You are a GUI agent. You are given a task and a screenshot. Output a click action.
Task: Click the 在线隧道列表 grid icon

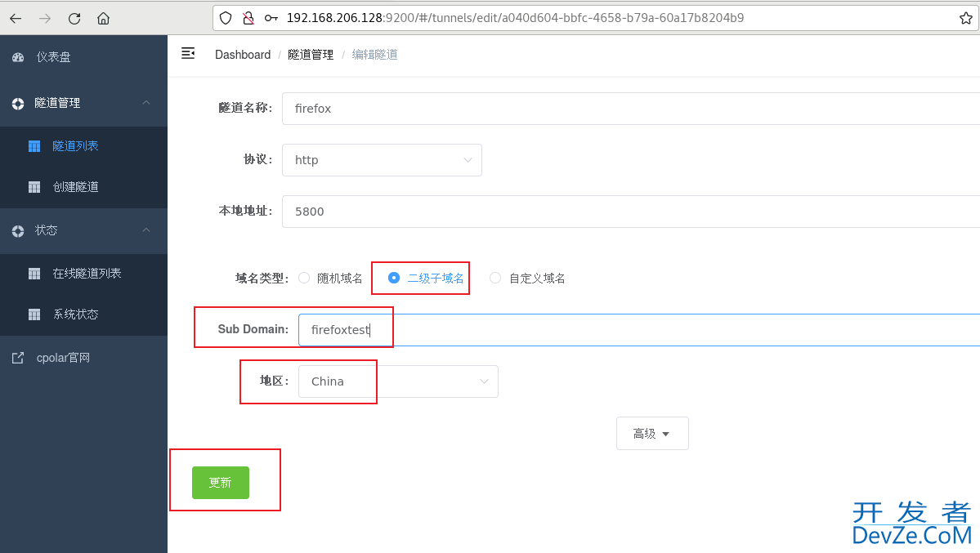pos(34,274)
